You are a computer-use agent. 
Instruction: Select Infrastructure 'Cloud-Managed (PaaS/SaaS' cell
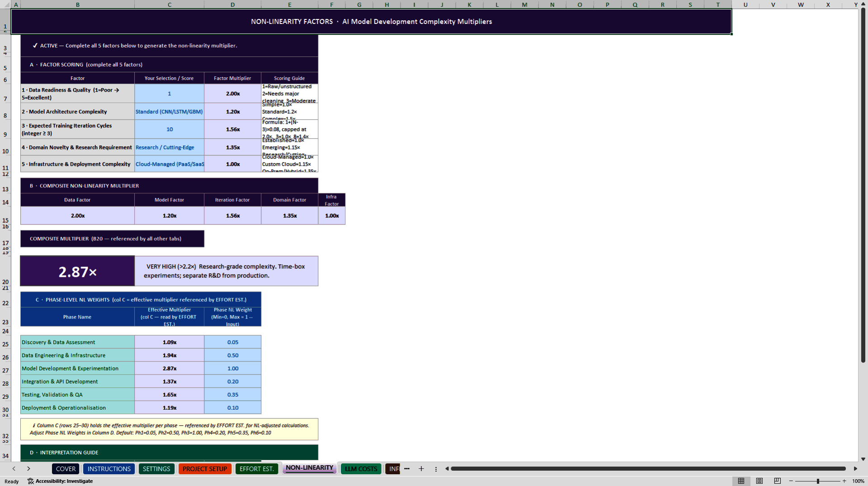coord(169,164)
